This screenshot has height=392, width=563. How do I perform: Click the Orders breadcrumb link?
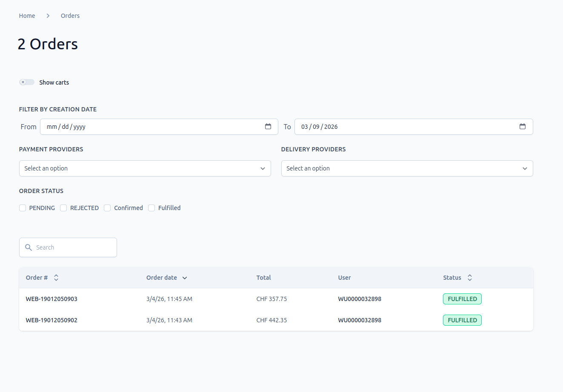[70, 16]
